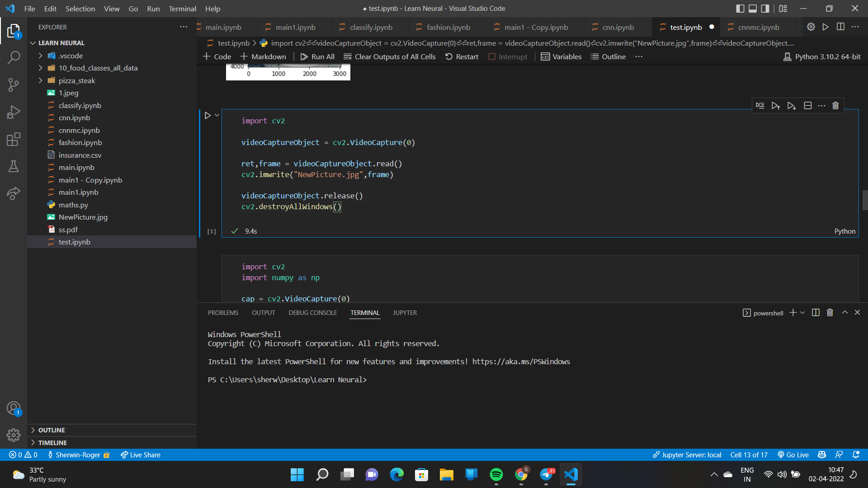The image size is (868, 488).
Task: Toggle the bottom Panel layout button
Action: tap(753, 9)
